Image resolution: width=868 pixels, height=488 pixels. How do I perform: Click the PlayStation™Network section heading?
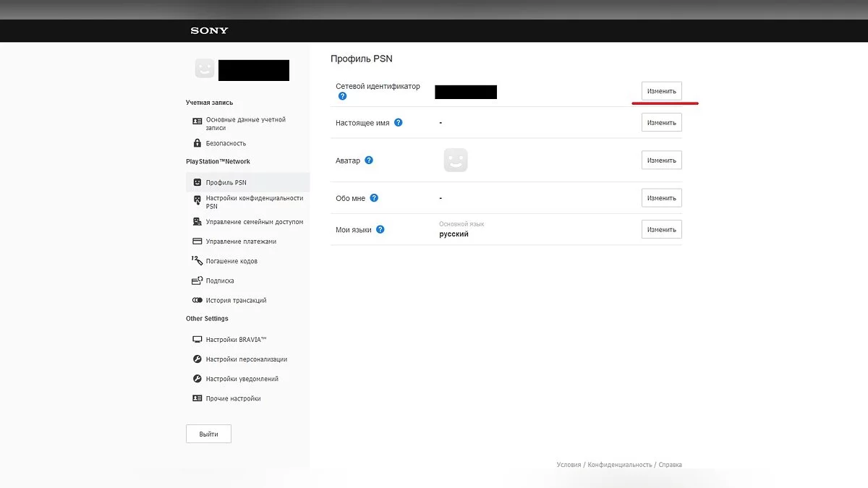coord(218,161)
